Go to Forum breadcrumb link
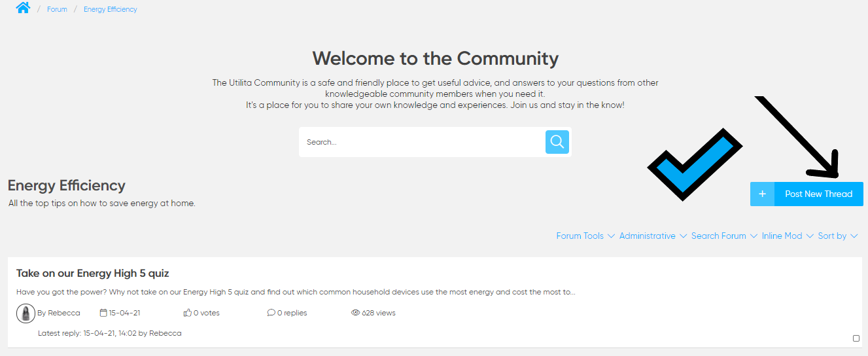 pyautogui.click(x=57, y=10)
